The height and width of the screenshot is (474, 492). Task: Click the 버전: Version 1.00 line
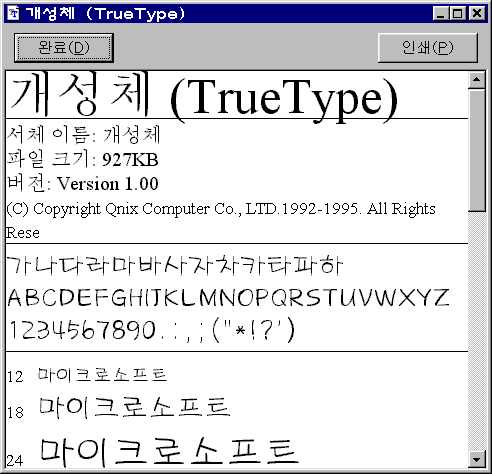(x=83, y=183)
